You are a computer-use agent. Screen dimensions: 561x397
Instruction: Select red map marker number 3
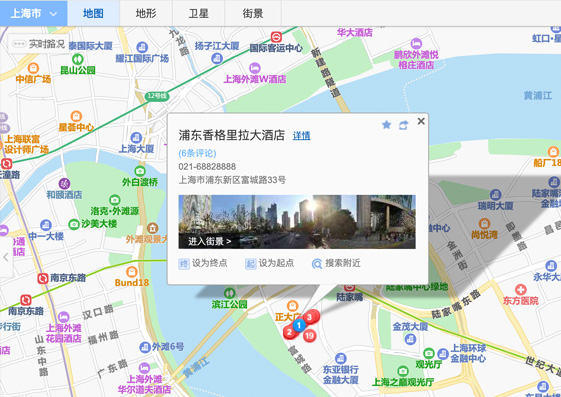311,317
